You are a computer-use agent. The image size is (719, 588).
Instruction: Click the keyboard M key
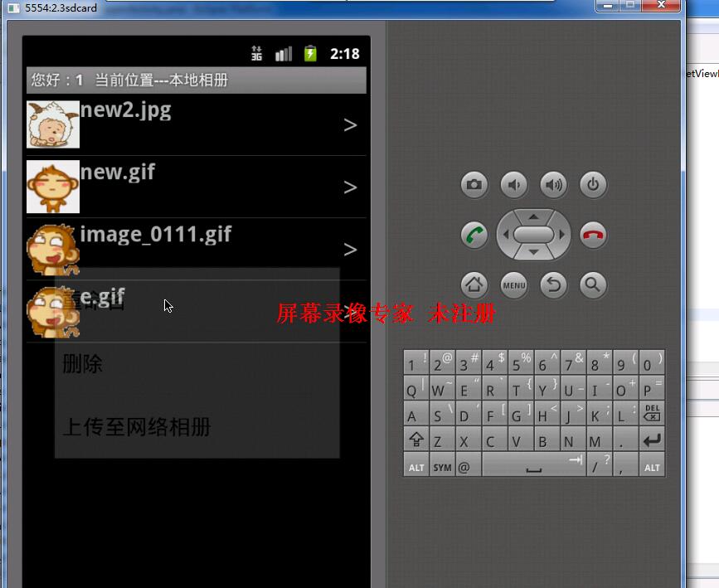[x=600, y=439]
